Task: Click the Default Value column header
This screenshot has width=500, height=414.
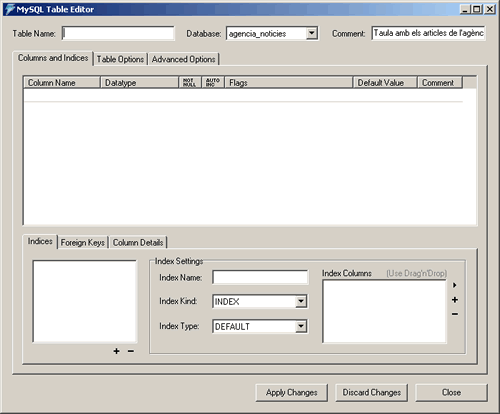Action: [385, 82]
